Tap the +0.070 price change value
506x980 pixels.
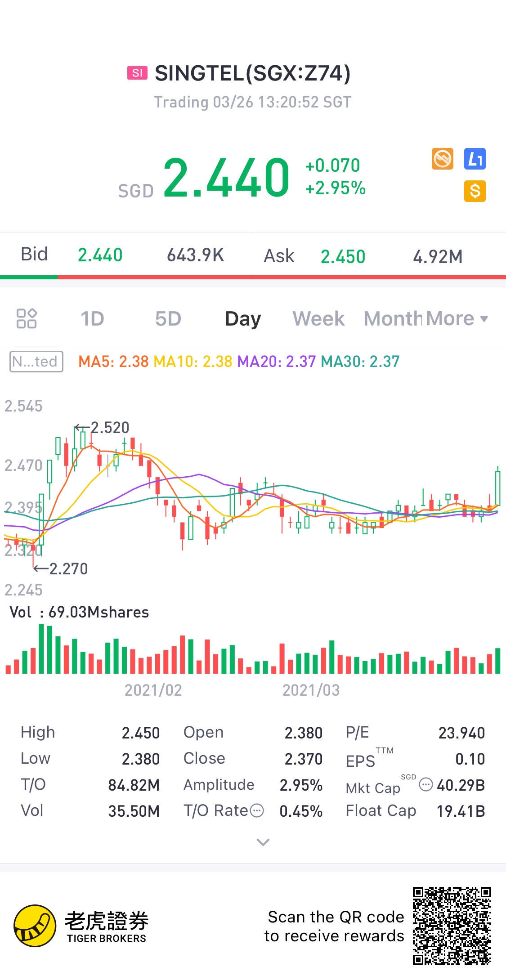tap(333, 166)
